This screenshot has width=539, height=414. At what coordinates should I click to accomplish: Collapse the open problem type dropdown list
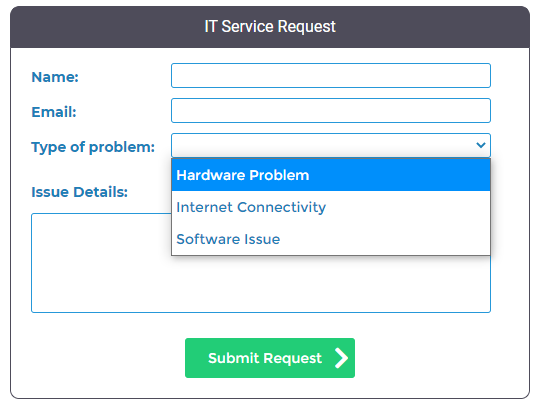pyautogui.click(x=331, y=145)
